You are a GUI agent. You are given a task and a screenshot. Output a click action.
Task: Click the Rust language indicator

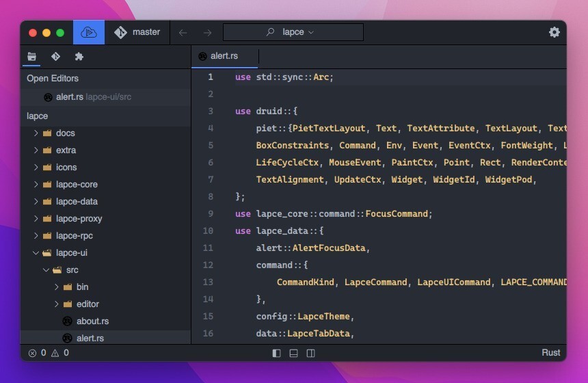point(550,353)
